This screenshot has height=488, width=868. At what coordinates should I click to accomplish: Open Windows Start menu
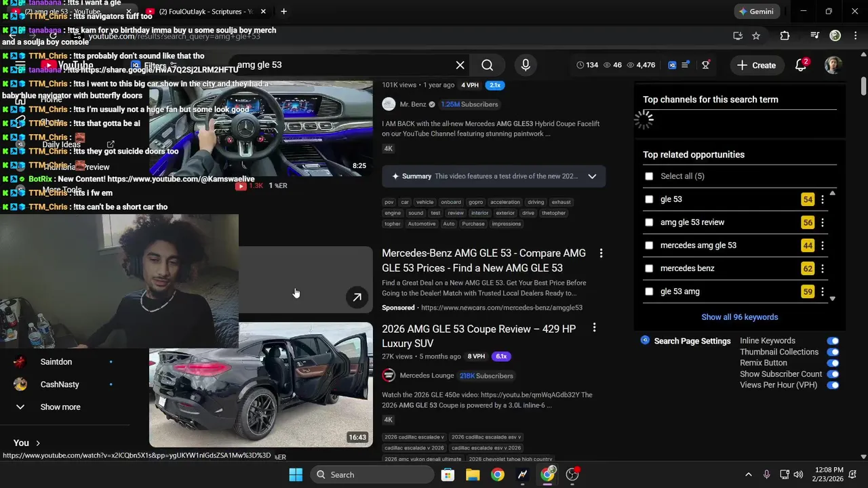click(x=296, y=474)
